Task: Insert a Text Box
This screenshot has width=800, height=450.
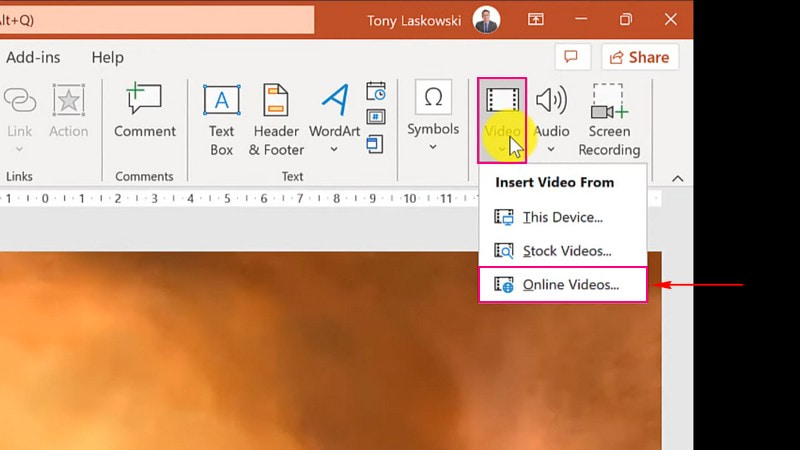Action: [221, 120]
